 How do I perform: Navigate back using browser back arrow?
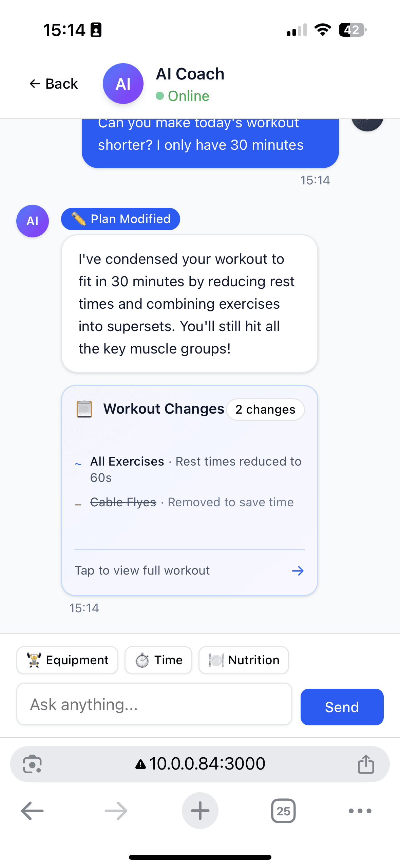[32, 811]
